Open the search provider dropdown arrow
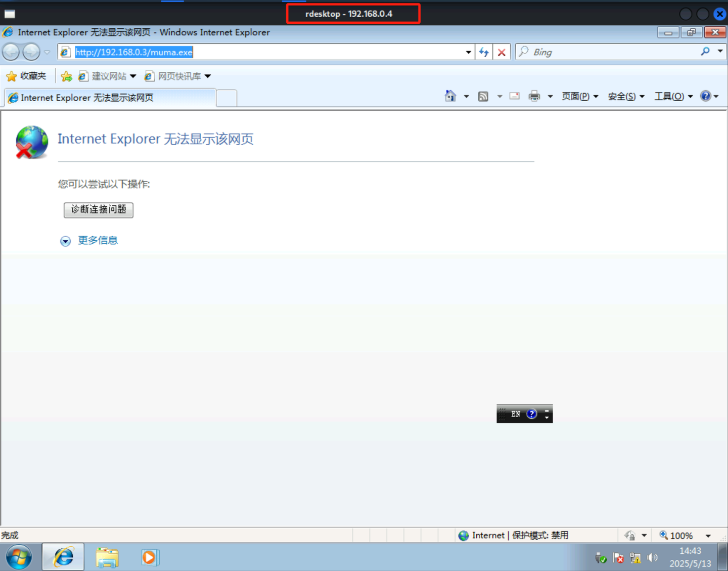Viewport: 728px width, 571px height. 720,51
